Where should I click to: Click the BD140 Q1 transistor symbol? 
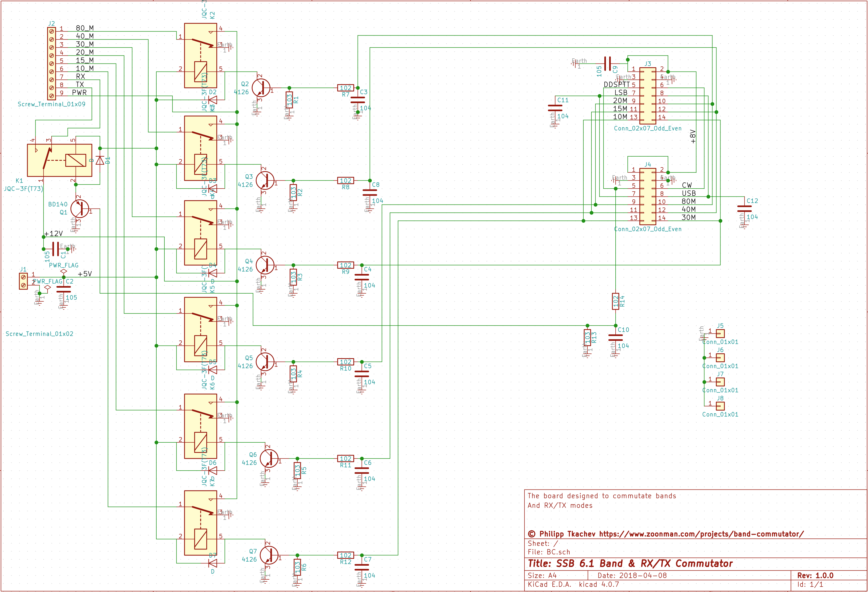pyautogui.click(x=80, y=209)
